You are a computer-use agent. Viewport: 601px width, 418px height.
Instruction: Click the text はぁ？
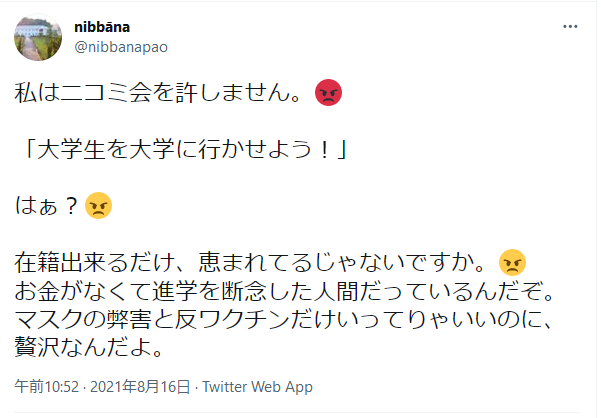47,207
